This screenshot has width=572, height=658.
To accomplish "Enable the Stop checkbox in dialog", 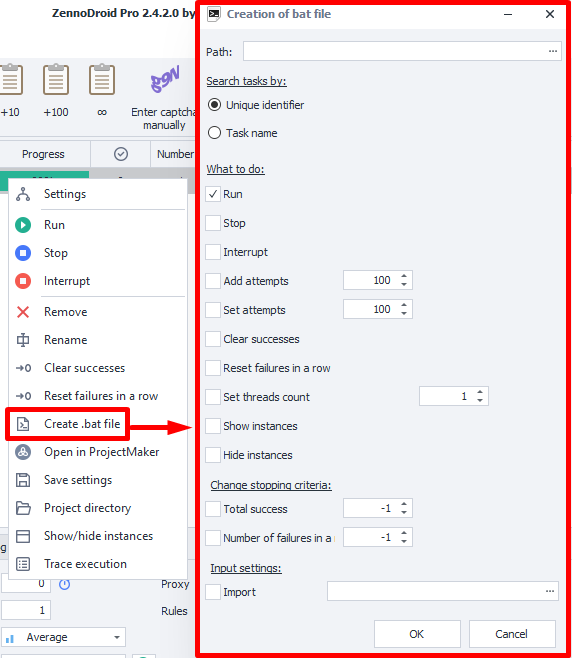I will click(x=213, y=223).
